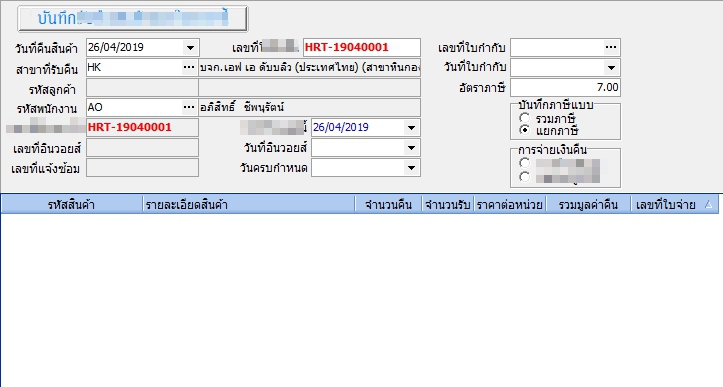Viewport: 723px width, 387px height.
Task: Select รวมภาษี radio option
Action: pos(524,119)
